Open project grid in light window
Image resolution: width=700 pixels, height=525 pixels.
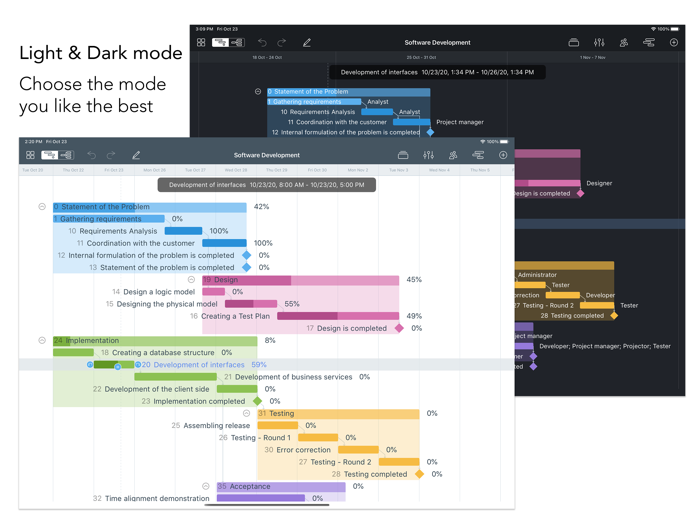pyautogui.click(x=30, y=155)
